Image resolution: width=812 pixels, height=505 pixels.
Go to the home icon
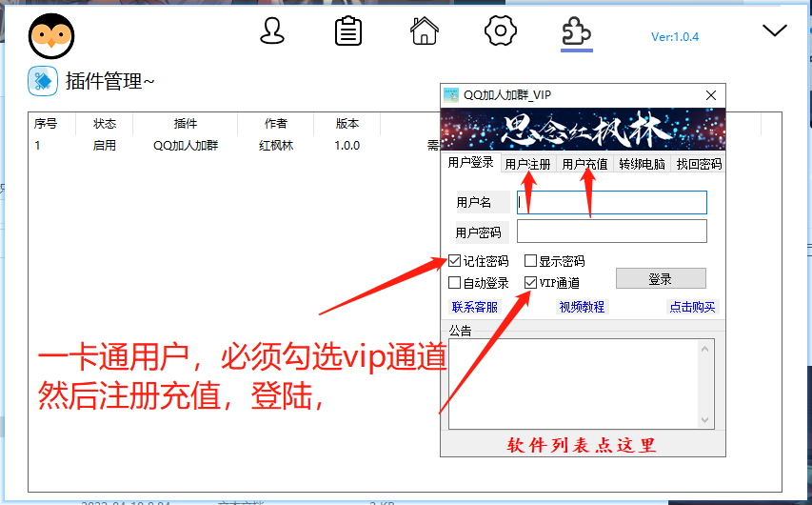425,31
